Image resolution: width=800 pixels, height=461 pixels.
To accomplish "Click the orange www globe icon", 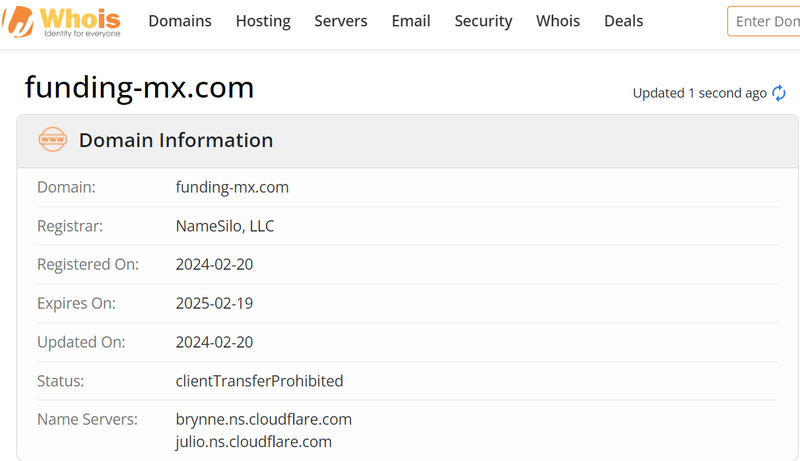I will coord(53,140).
